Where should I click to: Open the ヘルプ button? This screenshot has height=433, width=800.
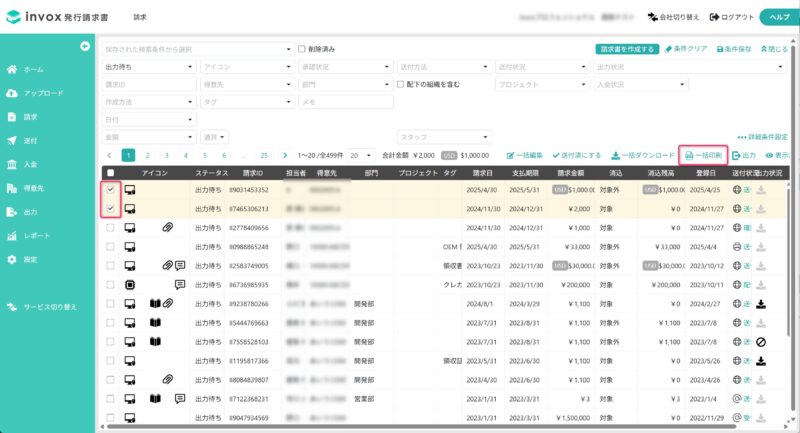(x=779, y=17)
